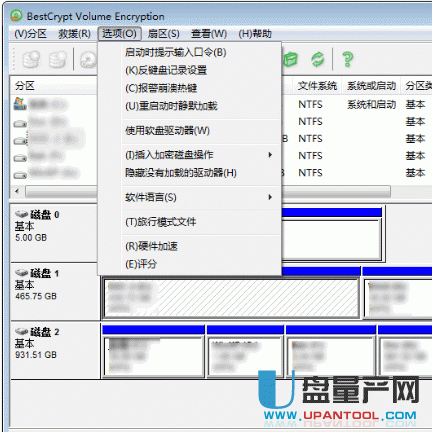Click the green box toolbar icon
Screen dimensions: 432x432
(291, 60)
